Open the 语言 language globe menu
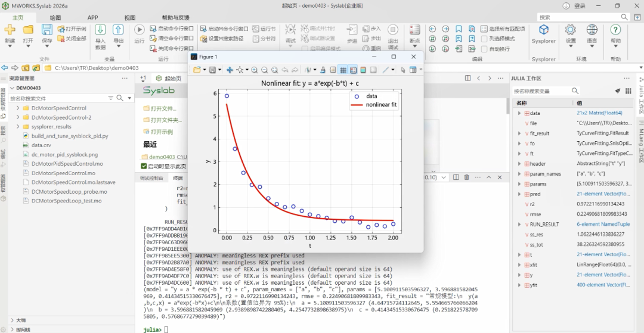Image resolution: width=644 pixels, height=333 pixels. [x=592, y=30]
